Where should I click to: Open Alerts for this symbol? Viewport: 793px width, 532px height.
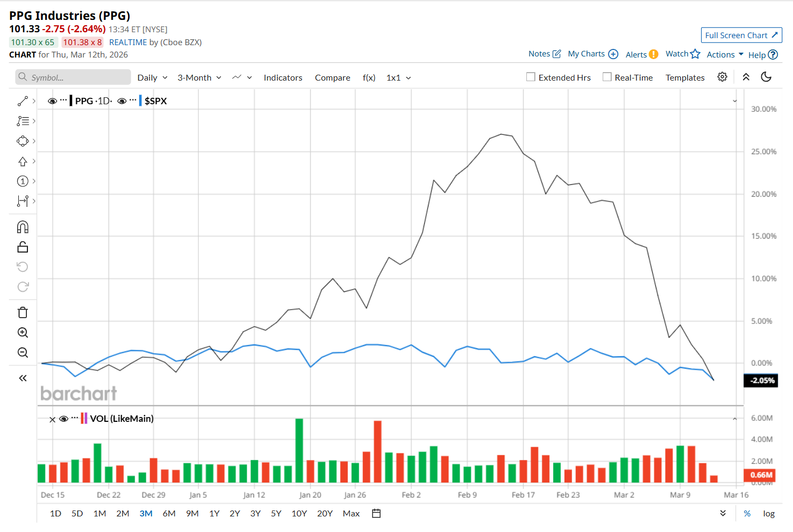click(642, 54)
